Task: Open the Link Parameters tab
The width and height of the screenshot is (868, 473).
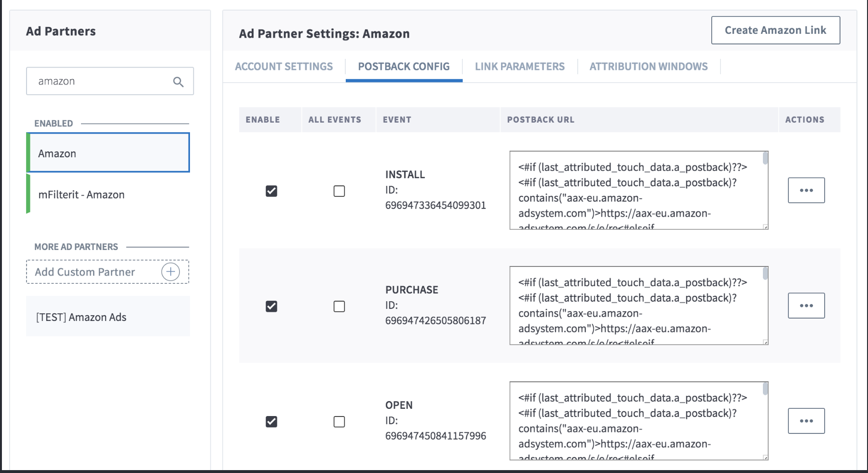Action: [x=519, y=67]
